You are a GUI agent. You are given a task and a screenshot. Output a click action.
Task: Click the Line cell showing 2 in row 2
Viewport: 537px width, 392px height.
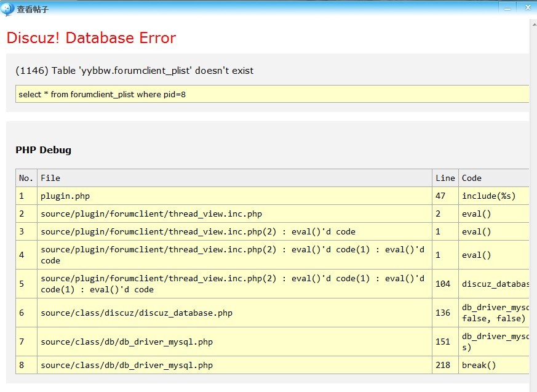point(445,214)
